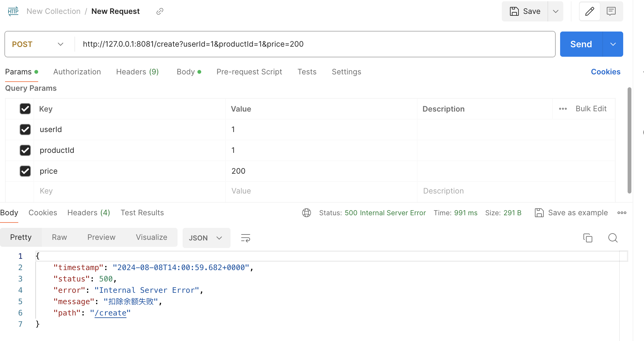This screenshot has height=341, width=644.
Task: Click the globe network icon
Action: 306,213
